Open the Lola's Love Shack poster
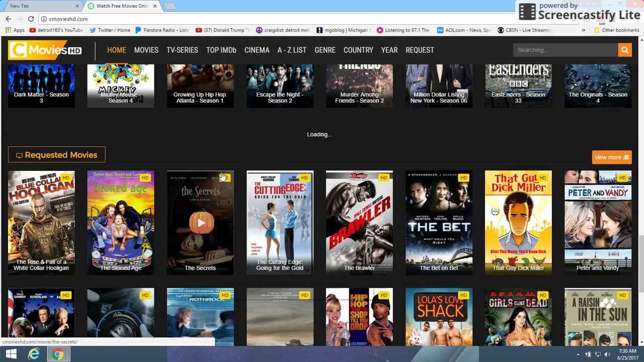 coord(439,317)
